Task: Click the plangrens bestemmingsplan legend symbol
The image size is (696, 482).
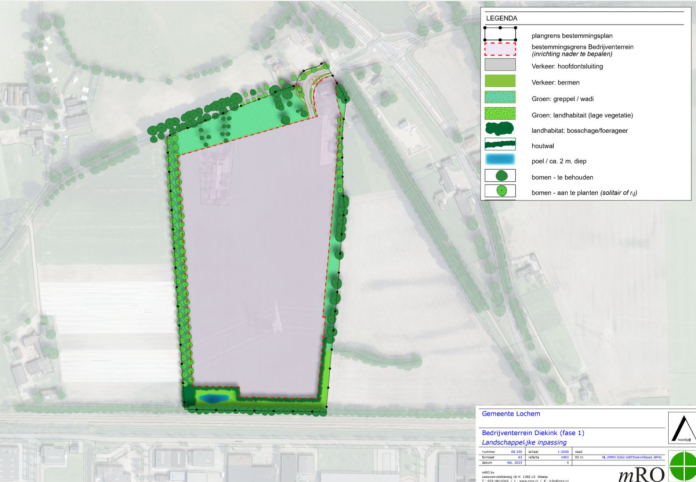Action: pyautogui.click(x=500, y=34)
